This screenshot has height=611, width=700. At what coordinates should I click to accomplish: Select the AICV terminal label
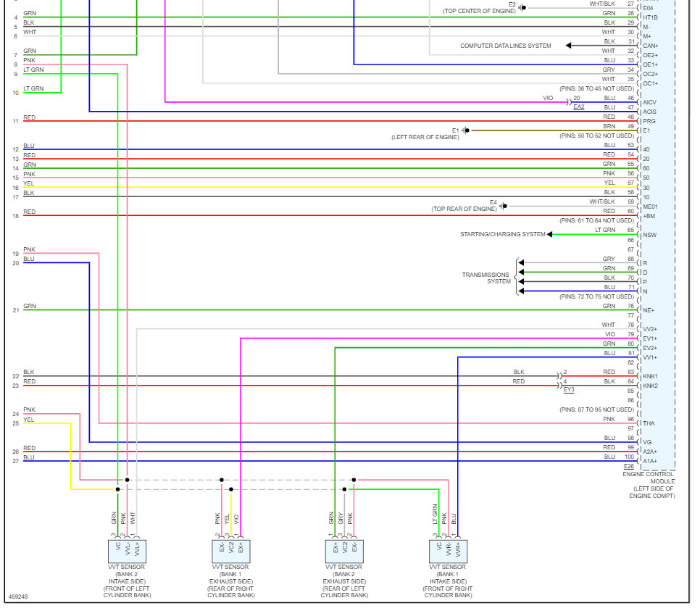[x=649, y=102]
